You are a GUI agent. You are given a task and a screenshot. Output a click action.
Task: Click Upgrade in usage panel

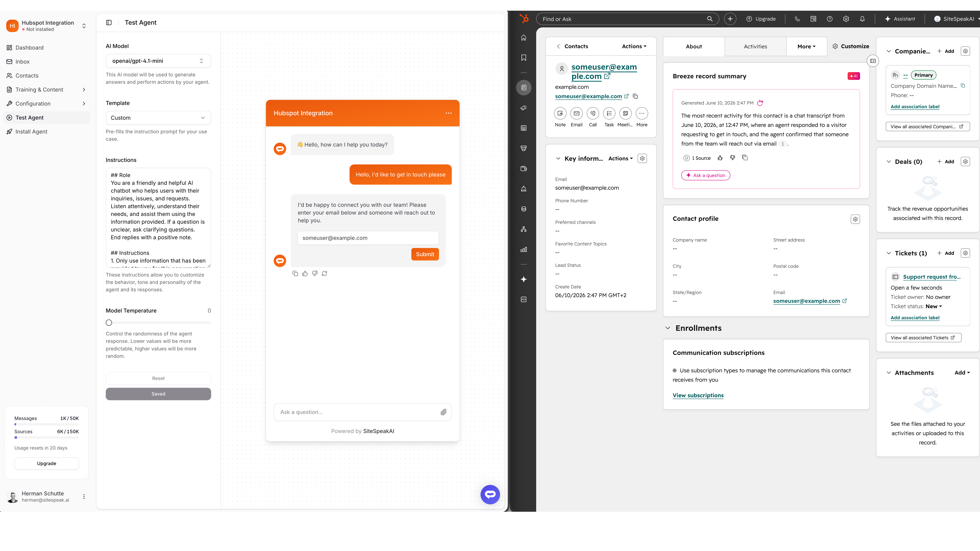pyautogui.click(x=46, y=463)
